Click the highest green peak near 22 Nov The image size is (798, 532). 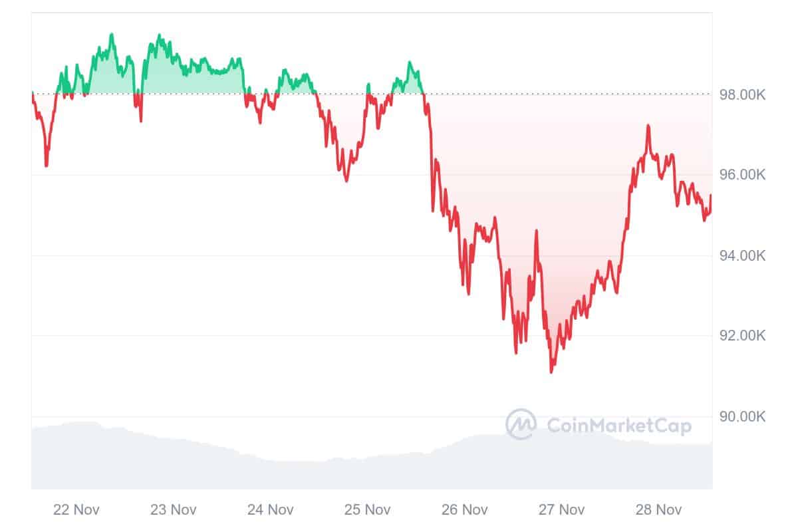(111, 35)
